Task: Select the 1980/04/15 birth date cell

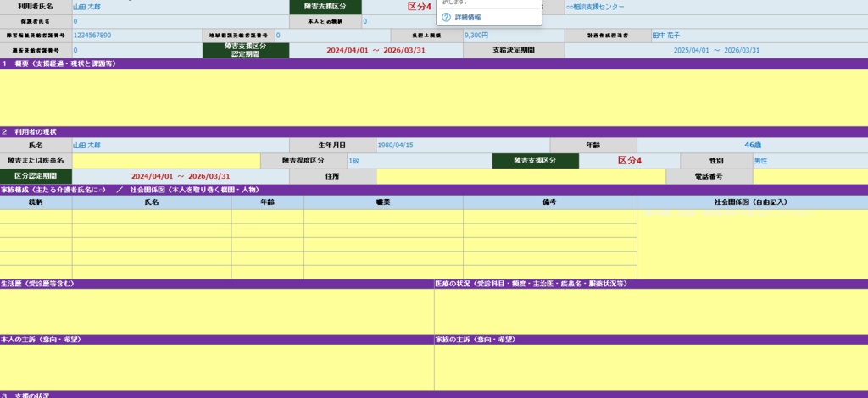Action: pyautogui.click(x=463, y=146)
